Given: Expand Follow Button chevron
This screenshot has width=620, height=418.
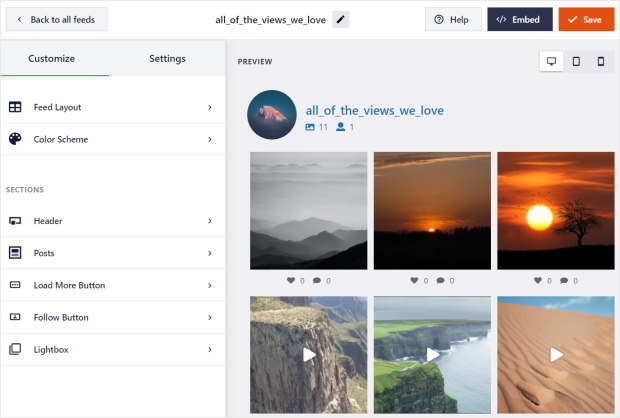Looking at the screenshot, I should (210, 317).
